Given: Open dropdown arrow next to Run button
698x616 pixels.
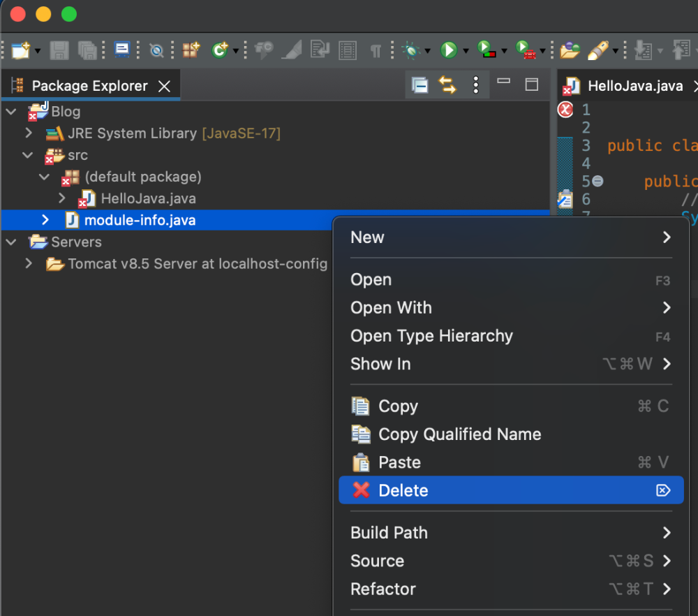Looking at the screenshot, I should click(x=465, y=51).
